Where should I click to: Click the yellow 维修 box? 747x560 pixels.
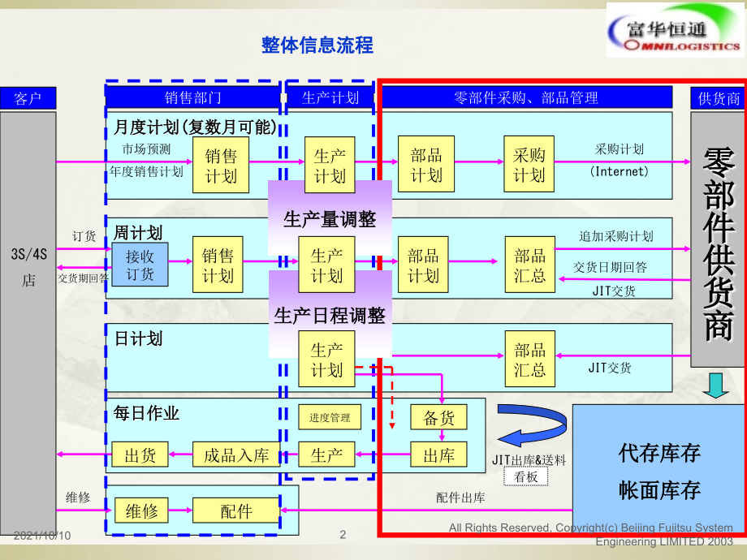(141, 510)
